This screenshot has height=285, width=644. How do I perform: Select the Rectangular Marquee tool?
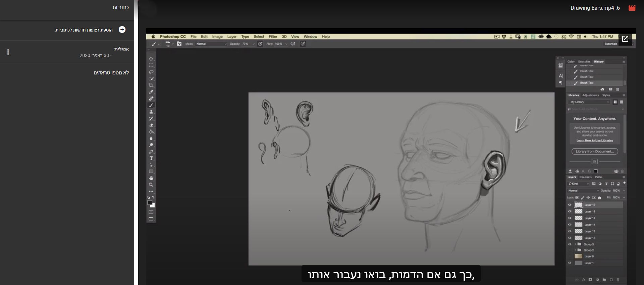(x=151, y=65)
